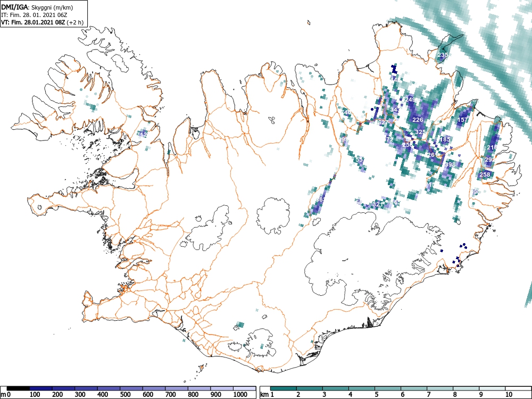The image size is (532, 399).
Task: Click the '325' visibility value on the map
Action: [x=420, y=132]
